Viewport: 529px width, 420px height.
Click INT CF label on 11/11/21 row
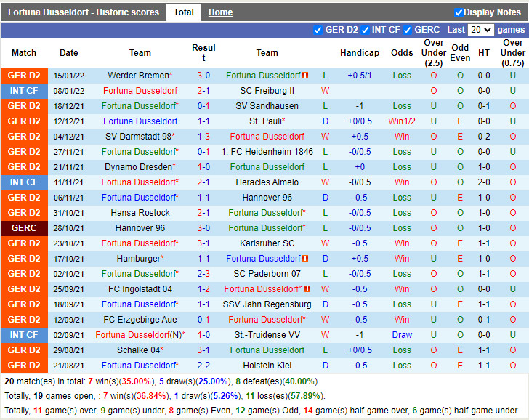click(24, 182)
